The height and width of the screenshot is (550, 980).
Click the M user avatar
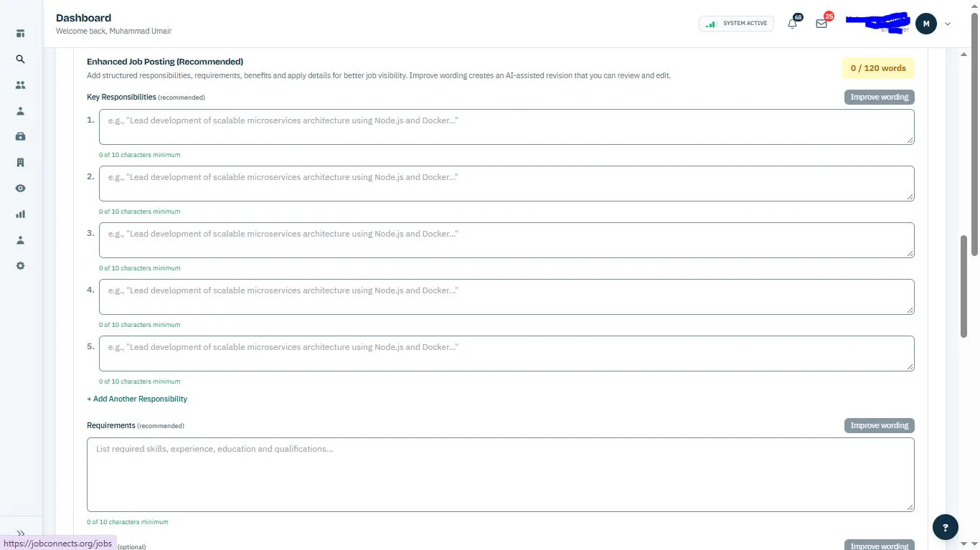click(x=926, y=24)
